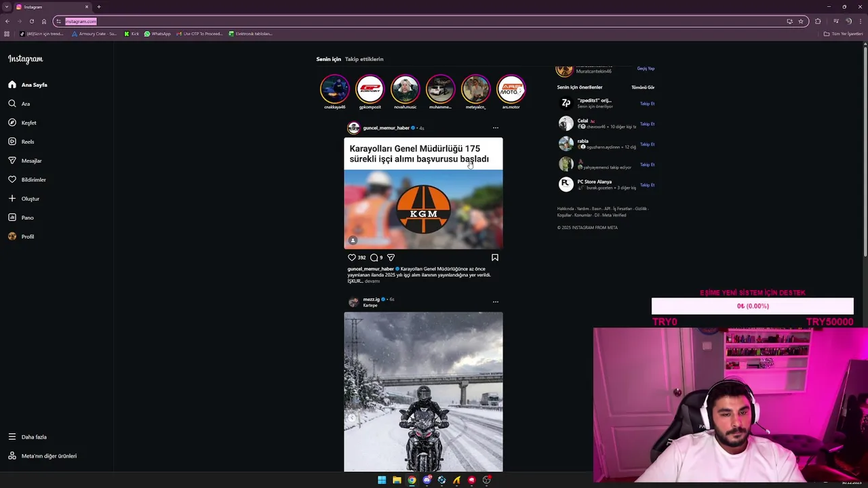Go back in browser history
The height and width of the screenshot is (488, 868).
click(x=7, y=21)
